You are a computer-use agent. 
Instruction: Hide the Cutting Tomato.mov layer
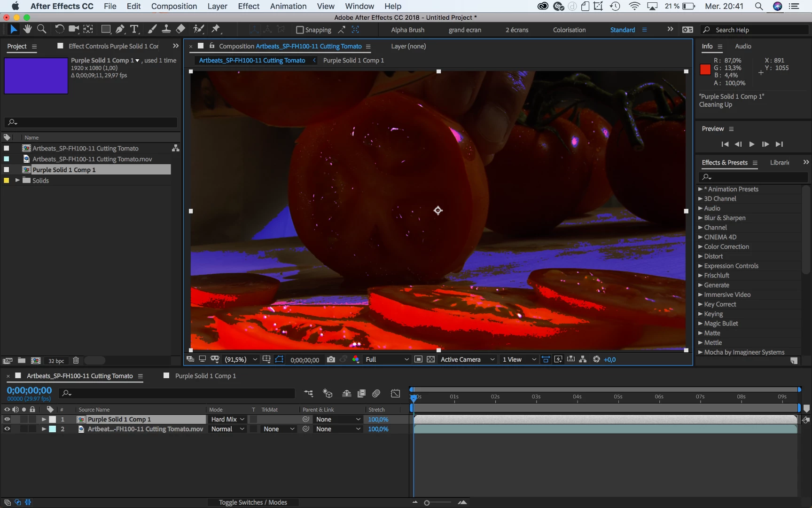click(x=7, y=429)
